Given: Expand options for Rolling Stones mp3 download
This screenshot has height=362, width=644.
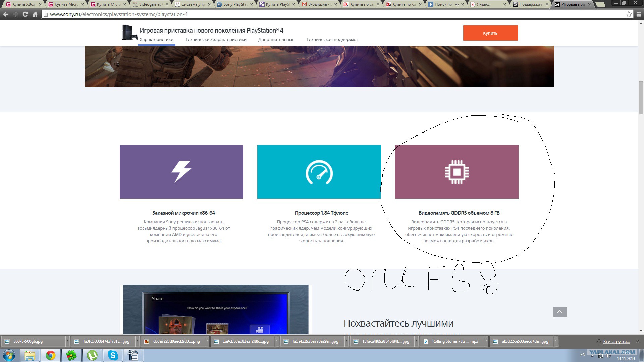Looking at the screenshot, I should (486, 341).
